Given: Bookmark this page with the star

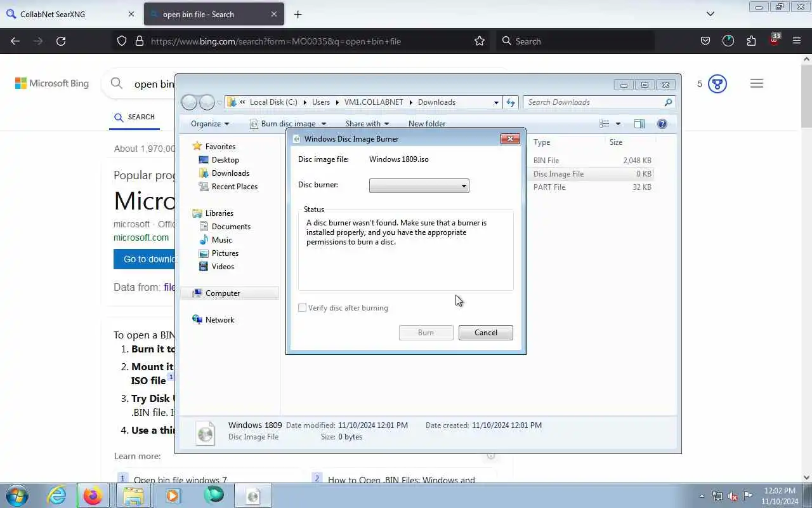Looking at the screenshot, I should [x=480, y=41].
